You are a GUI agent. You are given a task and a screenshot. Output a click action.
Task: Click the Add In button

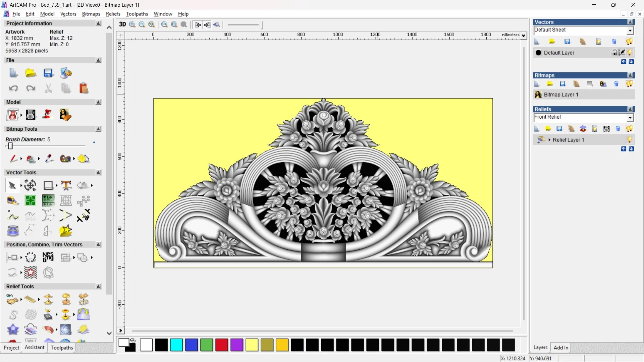point(561,348)
